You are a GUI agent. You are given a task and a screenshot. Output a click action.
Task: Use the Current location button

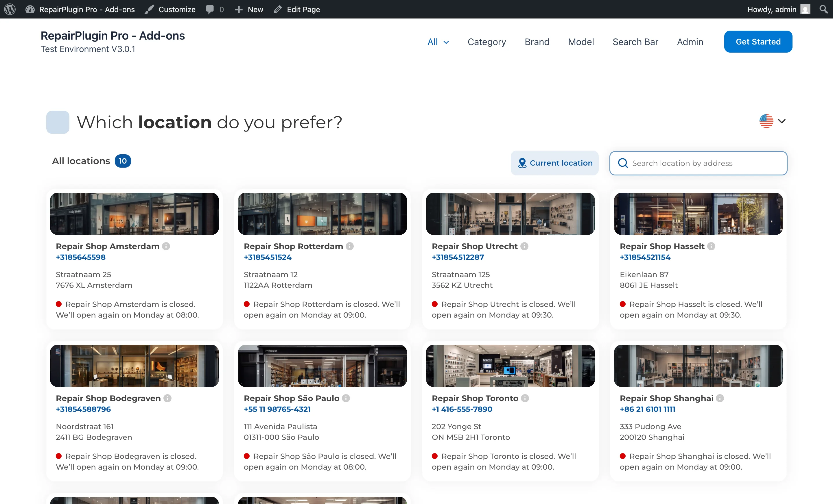point(554,163)
